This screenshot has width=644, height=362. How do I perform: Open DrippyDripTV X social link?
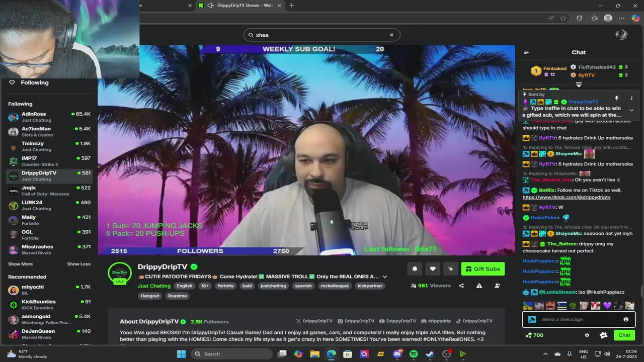click(314, 321)
